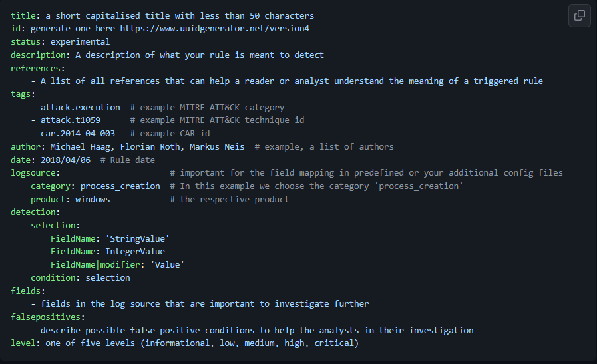The height and width of the screenshot is (364, 597).
Task: Click the 'attack.execution' tag entry
Action: coord(81,107)
